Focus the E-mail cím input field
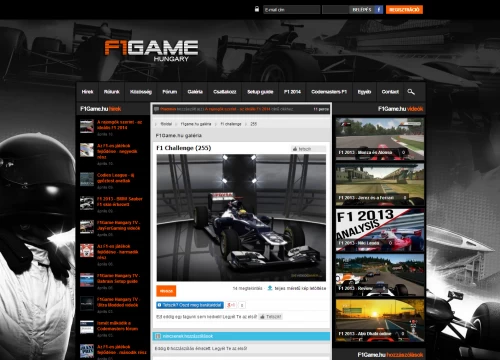The image size is (500, 360). click(x=291, y=10)
